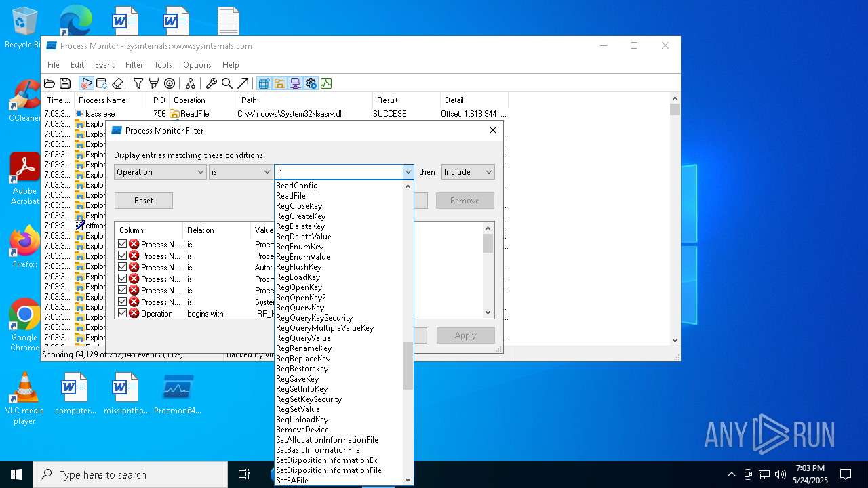This screenshot has height=488, width=868.
Task: Open Task View on the taskbar
Action: pos(244,474)
